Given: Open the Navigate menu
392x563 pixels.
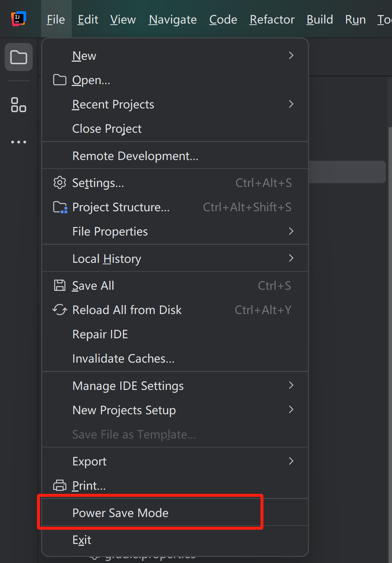Looking at the screenshot, I should click(173, 19).
